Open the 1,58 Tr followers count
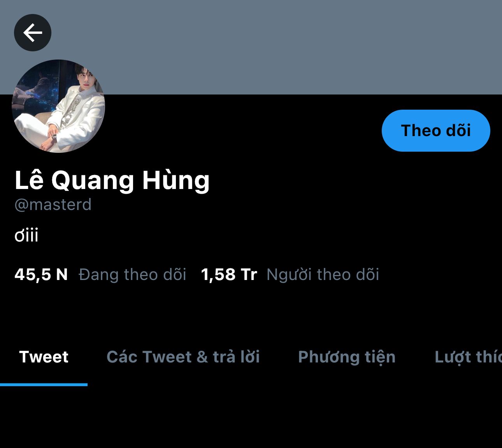 (229, 275)
